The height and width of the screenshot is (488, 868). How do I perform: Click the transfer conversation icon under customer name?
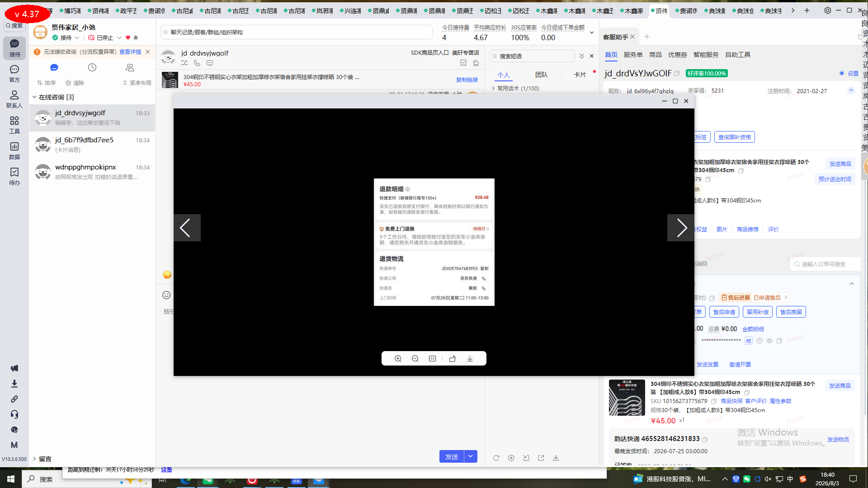click(184, 63)
